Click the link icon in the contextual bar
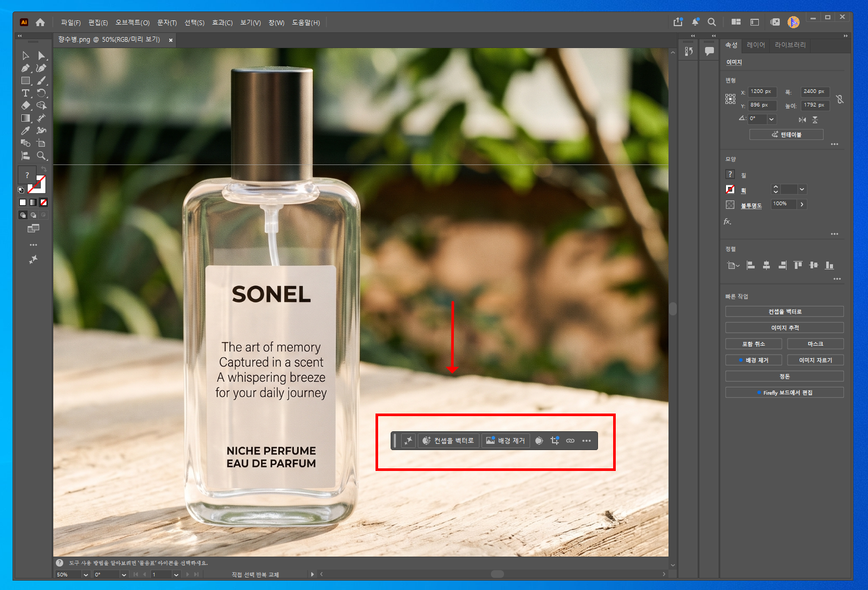Screen dimensions: 868x590 (x=570, y=441)
